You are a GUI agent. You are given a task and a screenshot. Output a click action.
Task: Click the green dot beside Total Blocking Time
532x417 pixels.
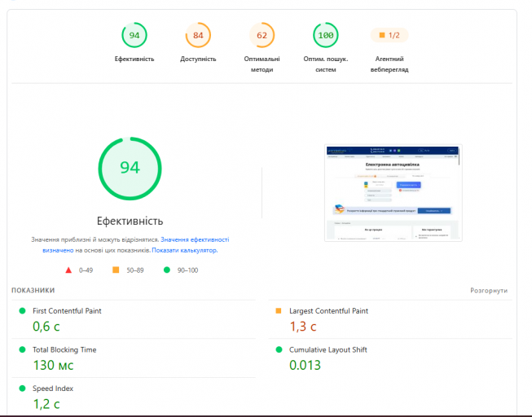tap(22, 349)
